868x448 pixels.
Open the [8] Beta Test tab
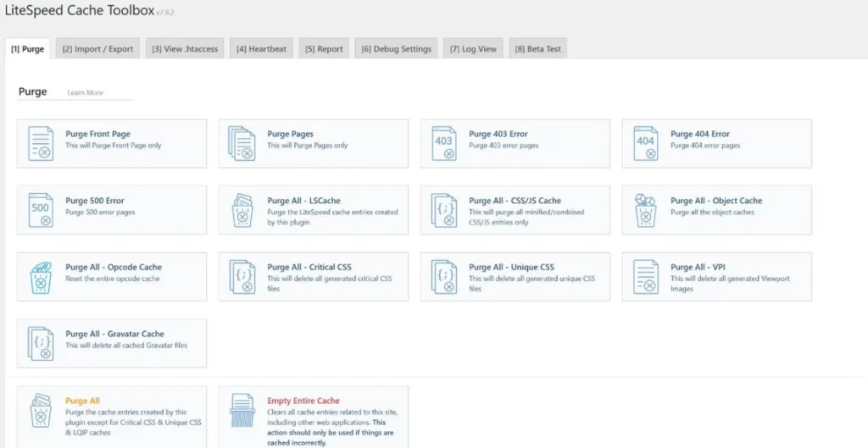point(537,48)
